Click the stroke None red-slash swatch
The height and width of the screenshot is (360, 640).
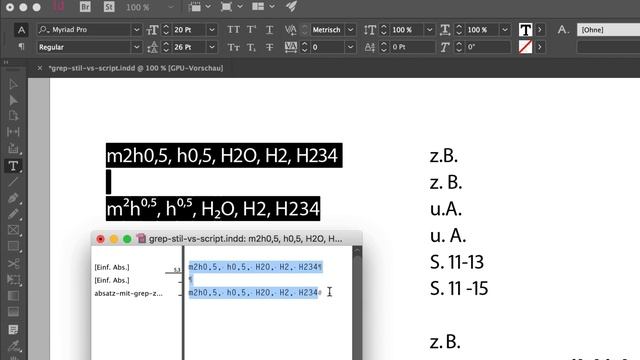(525, 47)
